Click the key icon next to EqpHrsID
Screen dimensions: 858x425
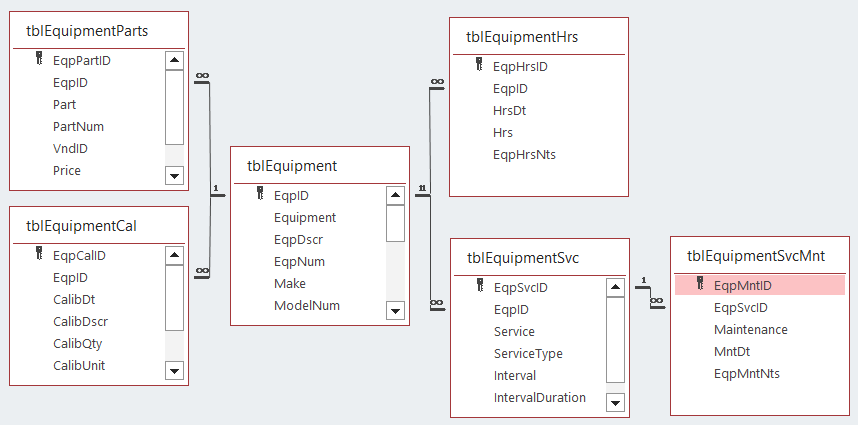[480, 67]
